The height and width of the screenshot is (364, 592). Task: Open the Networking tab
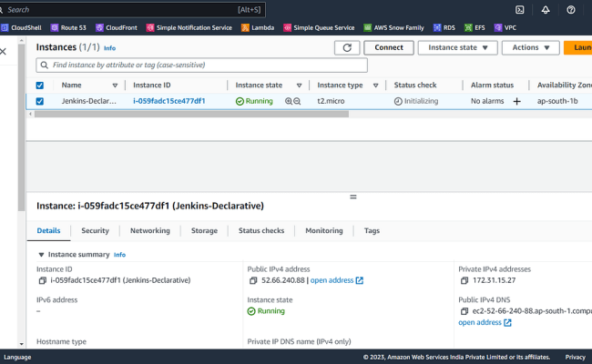[150, 230]
